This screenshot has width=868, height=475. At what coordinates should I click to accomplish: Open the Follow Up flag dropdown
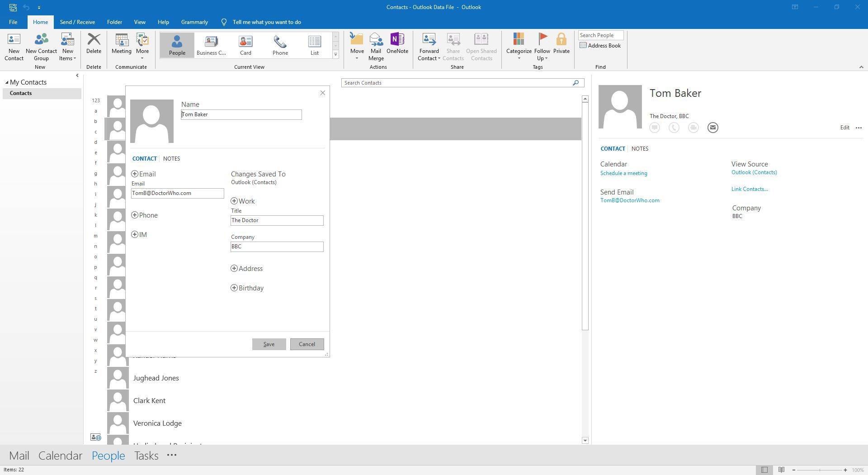(542, 47)
